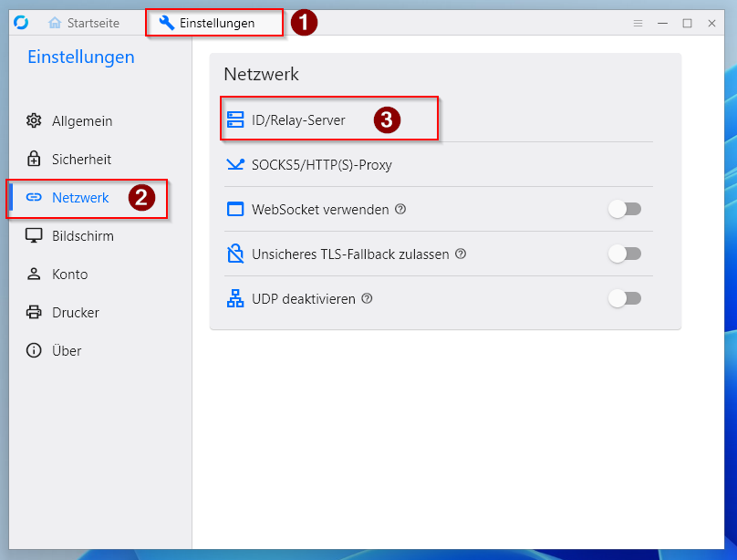737x560 pixels.
Task: Click the Netzwerk link icon
Action: coord(34,197)
